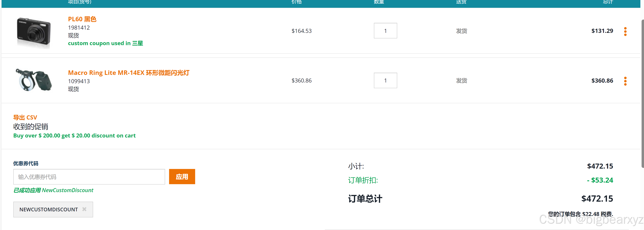Open the PL60 黑色 product link

tap(82, 19)
